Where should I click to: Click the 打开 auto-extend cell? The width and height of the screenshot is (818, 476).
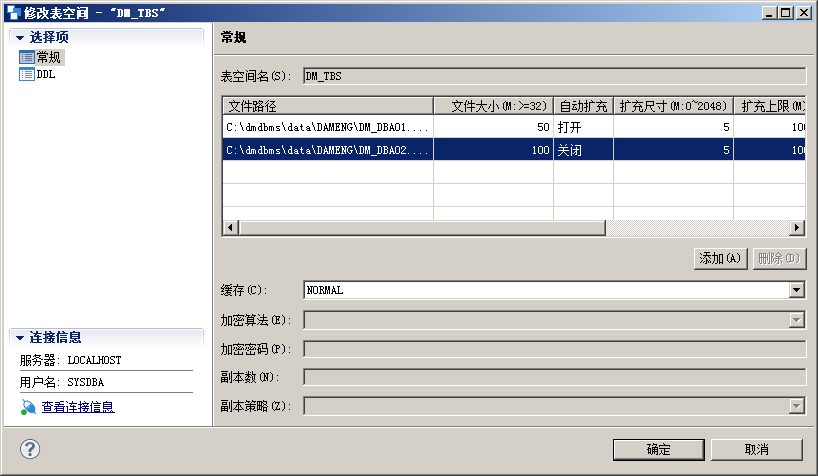[583, 127]
